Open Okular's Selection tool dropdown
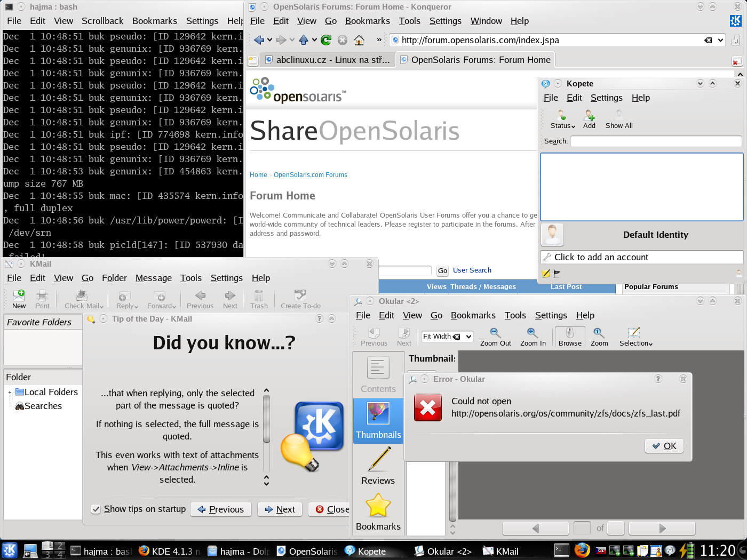747x560 pixels. [635, 337]
